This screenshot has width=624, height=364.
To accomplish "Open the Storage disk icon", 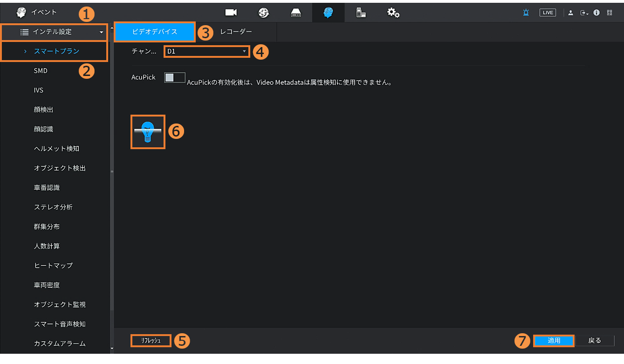I will point(296,13).
